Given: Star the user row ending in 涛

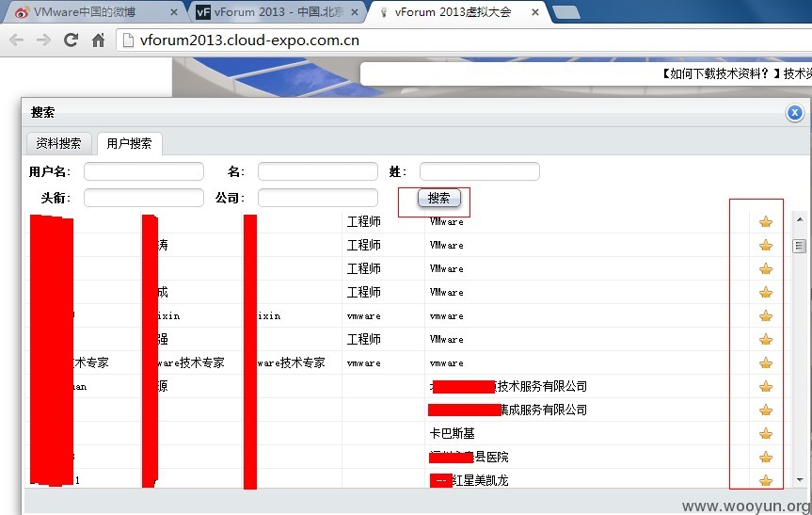Looking at the screenshot, I should [766, 245].
